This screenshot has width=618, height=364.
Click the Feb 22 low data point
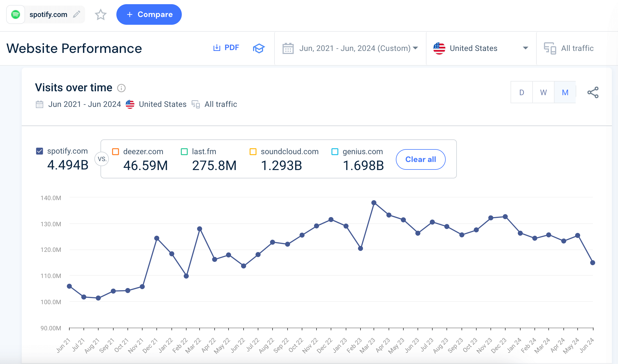pos(186,276)
